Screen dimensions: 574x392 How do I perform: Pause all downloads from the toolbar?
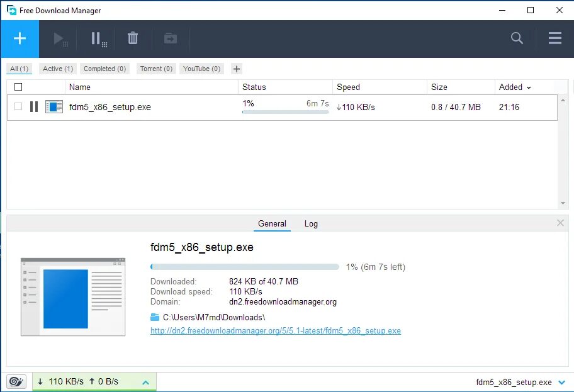(99, 39)
